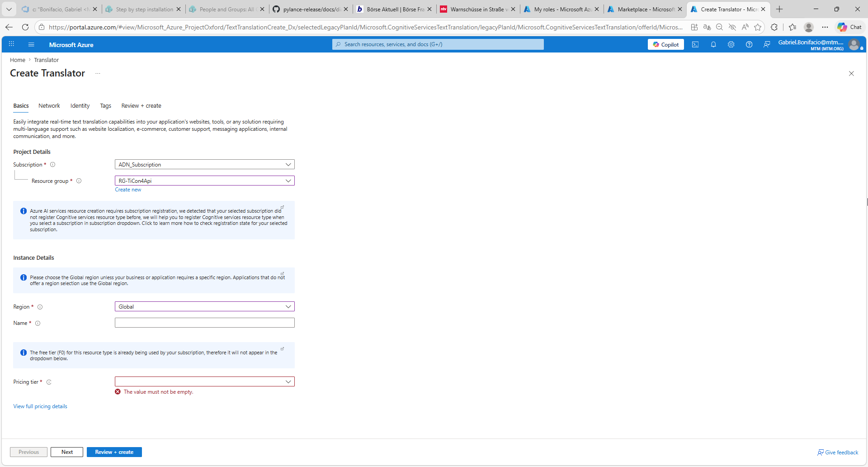Open the help and support question mark
The height and width of the screenshot is (467, 868).
[749, 44]
